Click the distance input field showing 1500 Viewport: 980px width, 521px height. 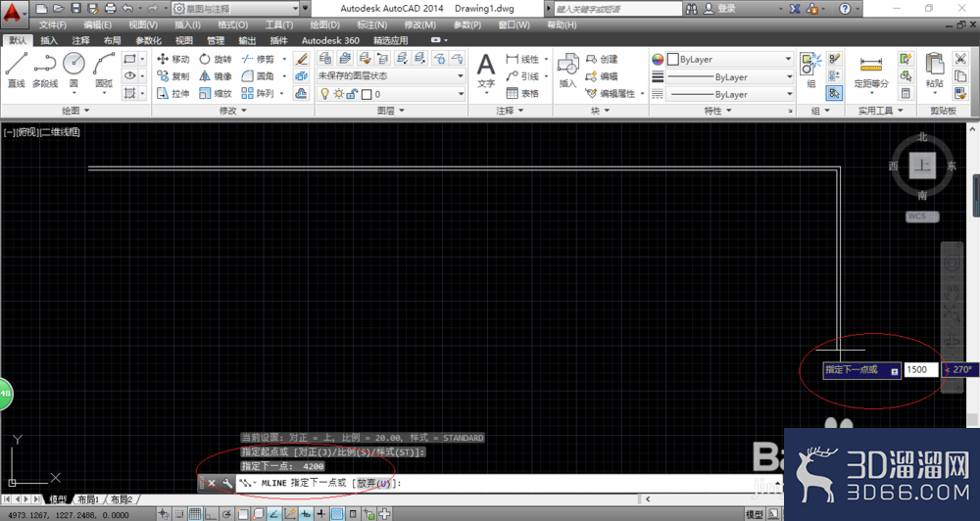[x=920, y=369]
